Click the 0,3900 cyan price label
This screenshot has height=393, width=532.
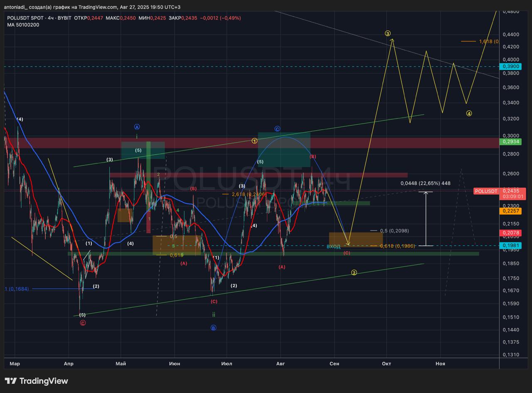click(x=511, y=67)
